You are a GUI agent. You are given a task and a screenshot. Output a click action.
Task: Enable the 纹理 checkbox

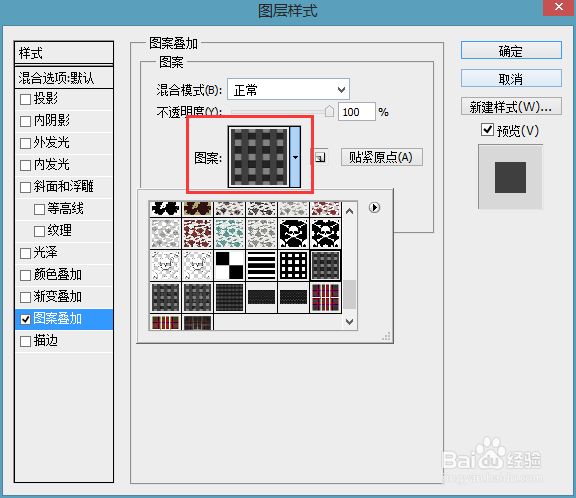[x=39, y=231]
